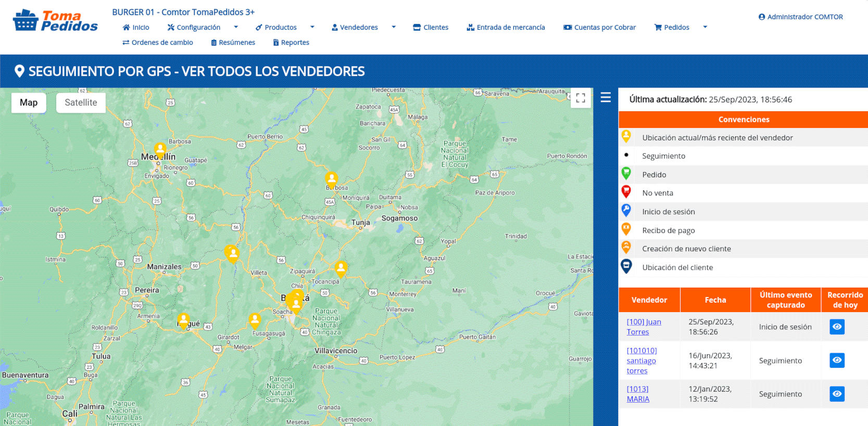
Task: Select the vendor marker near Tocancipá
Action: (341, 269)
